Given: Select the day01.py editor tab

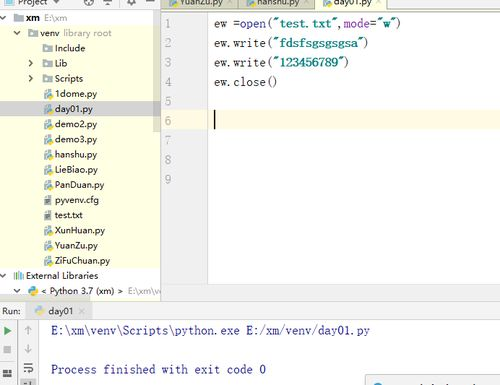Looking at the screenshot, I should [x=352, y=3].
